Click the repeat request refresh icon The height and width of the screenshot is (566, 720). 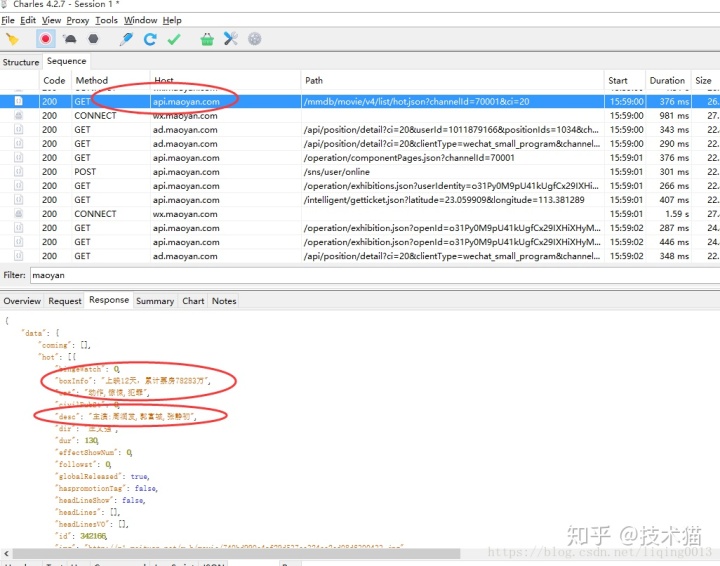point(150,39)
